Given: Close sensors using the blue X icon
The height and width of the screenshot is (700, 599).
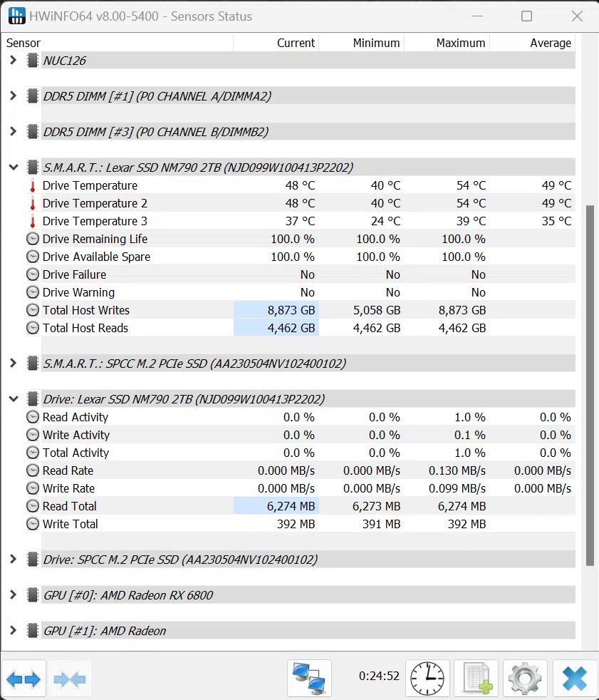Looking at the screenshot, I should point(575,679).
